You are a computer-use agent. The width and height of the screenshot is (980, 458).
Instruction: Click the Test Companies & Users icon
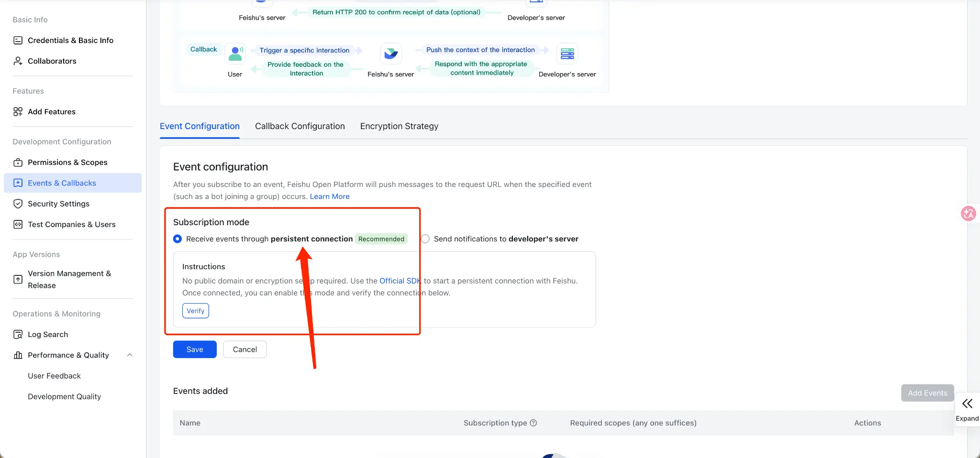pyautogui.click(x=18, y=224)
